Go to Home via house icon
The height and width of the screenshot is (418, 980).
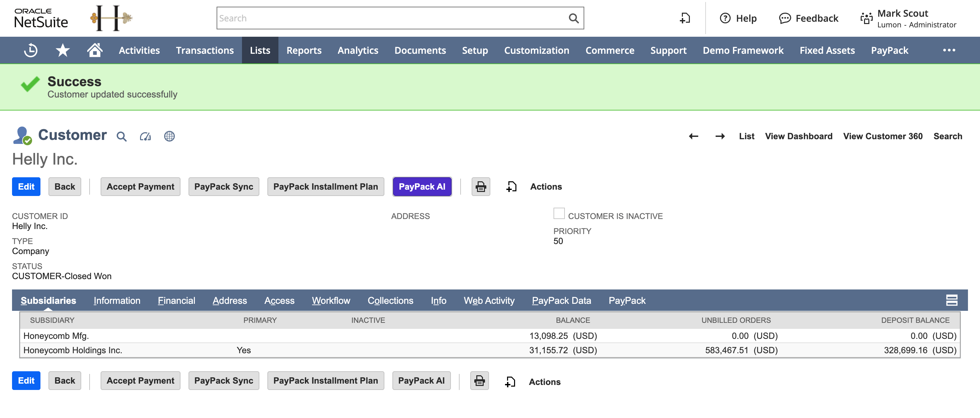click(95, 50)
